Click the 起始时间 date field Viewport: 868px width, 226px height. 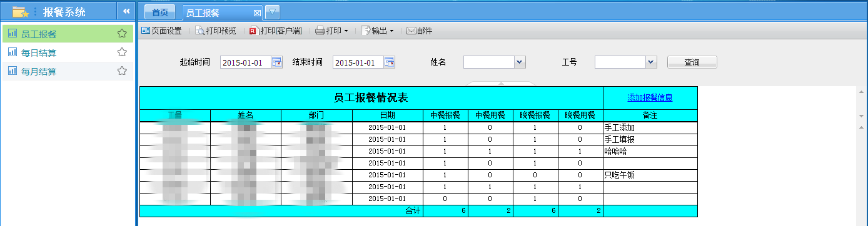tap(245, 62)
